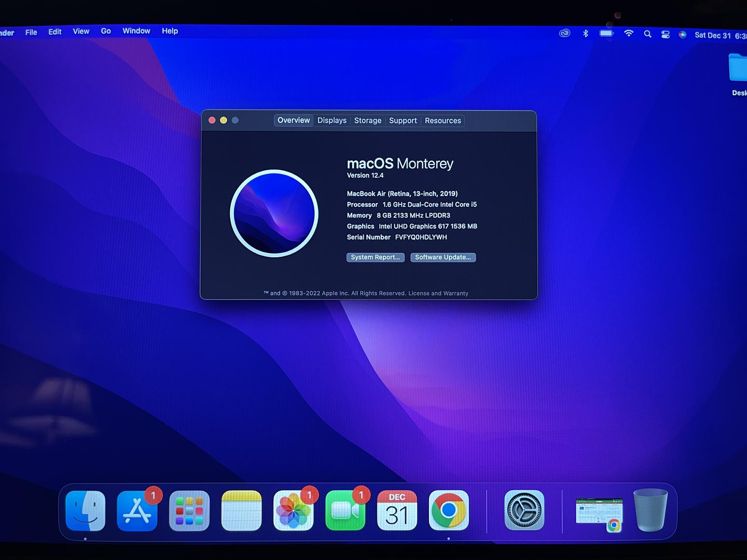
Task: Open Launchpad from the Dock
Action: (189, 511)
